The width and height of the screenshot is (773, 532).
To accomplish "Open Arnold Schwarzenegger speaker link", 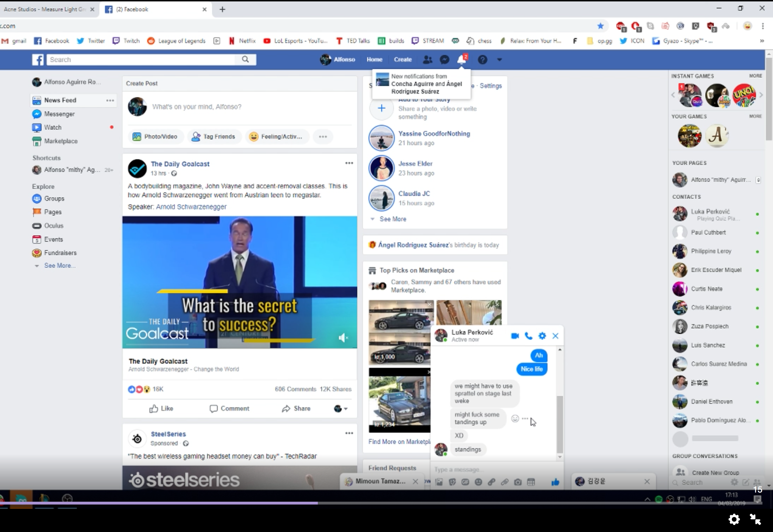I will pyautogui.click(x=191, y=207).
